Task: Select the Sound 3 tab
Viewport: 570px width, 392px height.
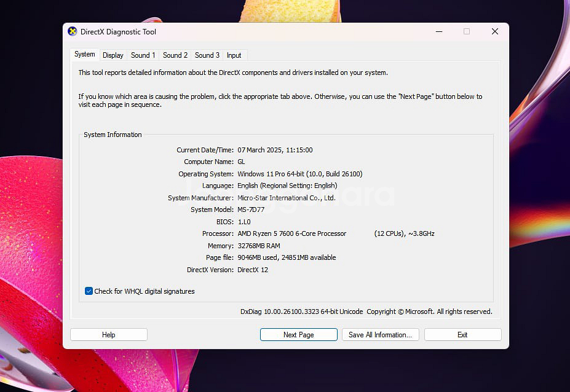Action: 207,55
